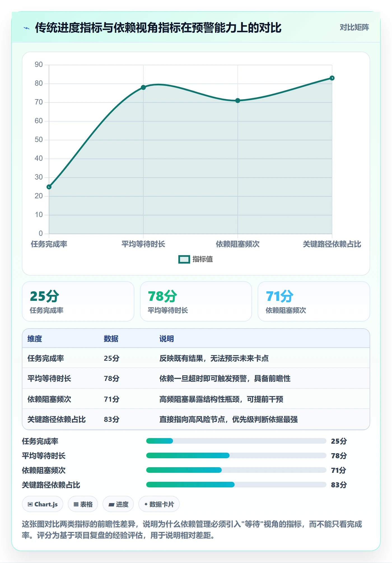392x563 pixels.
Task: Open the 25分 任务完成率 stat card
Action: [x=78, y=301]
